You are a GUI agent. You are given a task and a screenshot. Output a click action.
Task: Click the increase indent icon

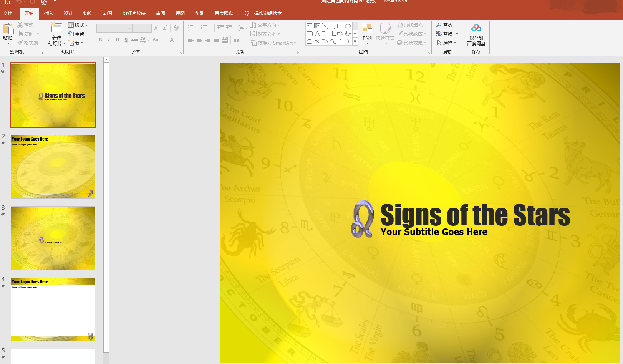tap(229, 28)
